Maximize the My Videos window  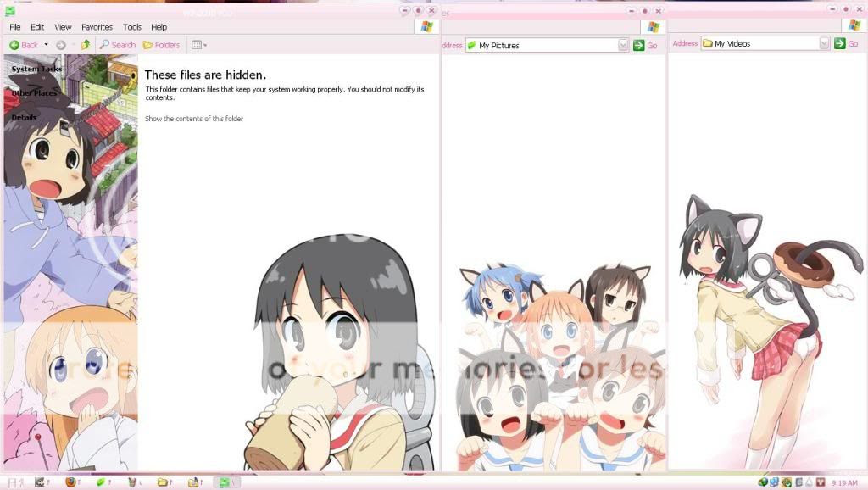[x=846, y=8]
